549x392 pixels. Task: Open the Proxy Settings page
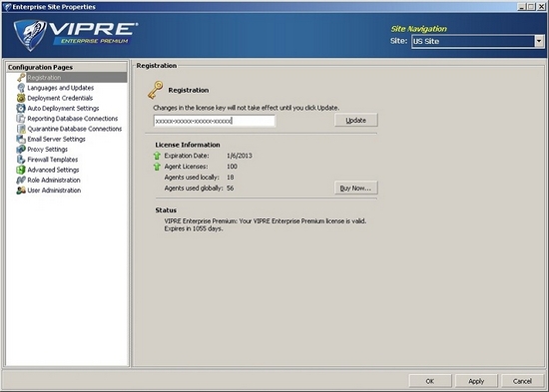tap(47, 150)
